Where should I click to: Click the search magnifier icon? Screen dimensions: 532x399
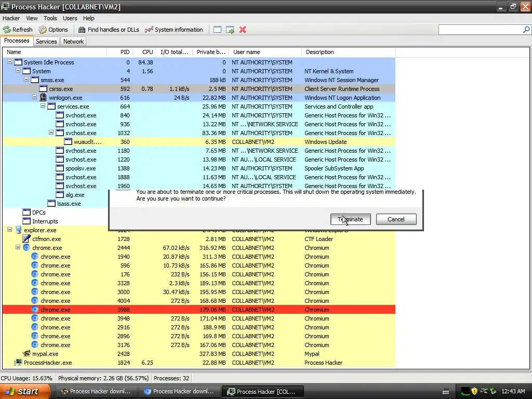click(526, 30)
